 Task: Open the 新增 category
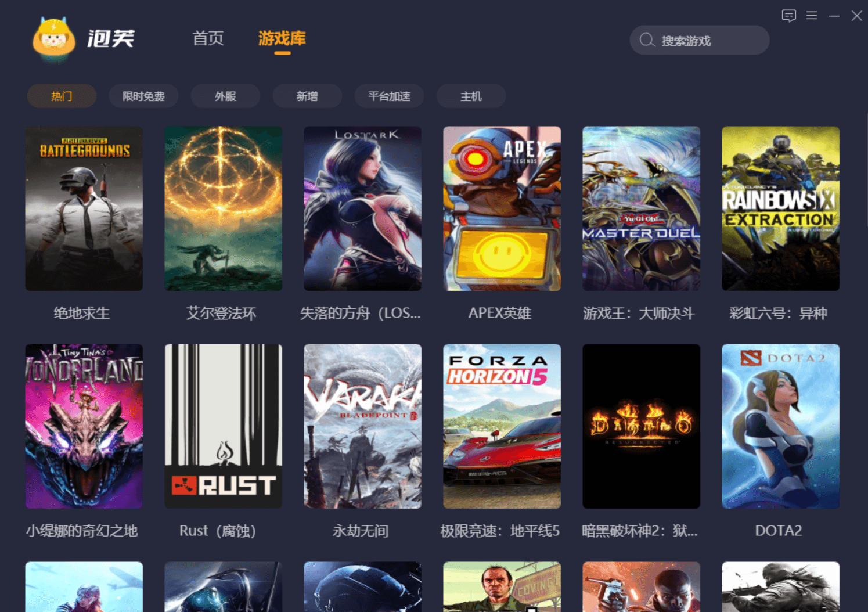coord(307,96)
